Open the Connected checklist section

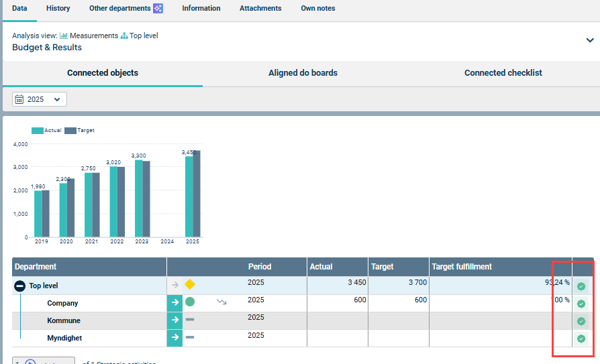click(503, 73)
